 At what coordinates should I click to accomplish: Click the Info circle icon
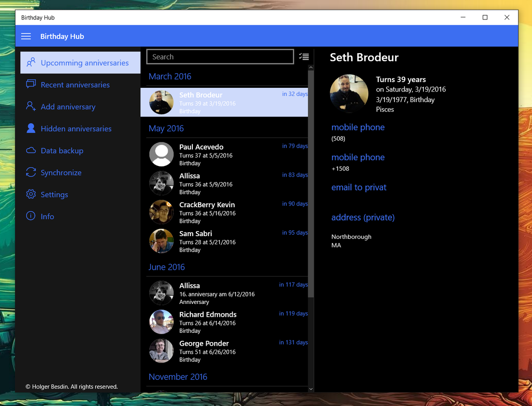[x=30, y=216]
